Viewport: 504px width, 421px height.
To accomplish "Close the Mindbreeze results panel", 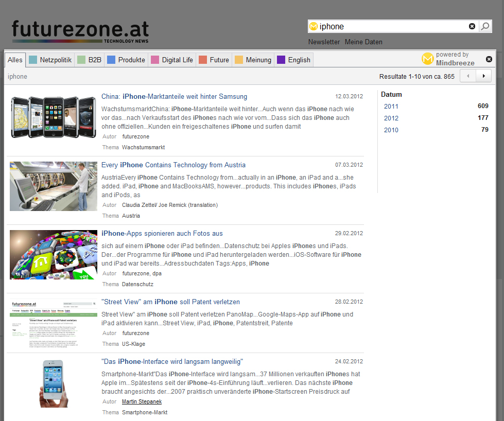I will (489, 59).
